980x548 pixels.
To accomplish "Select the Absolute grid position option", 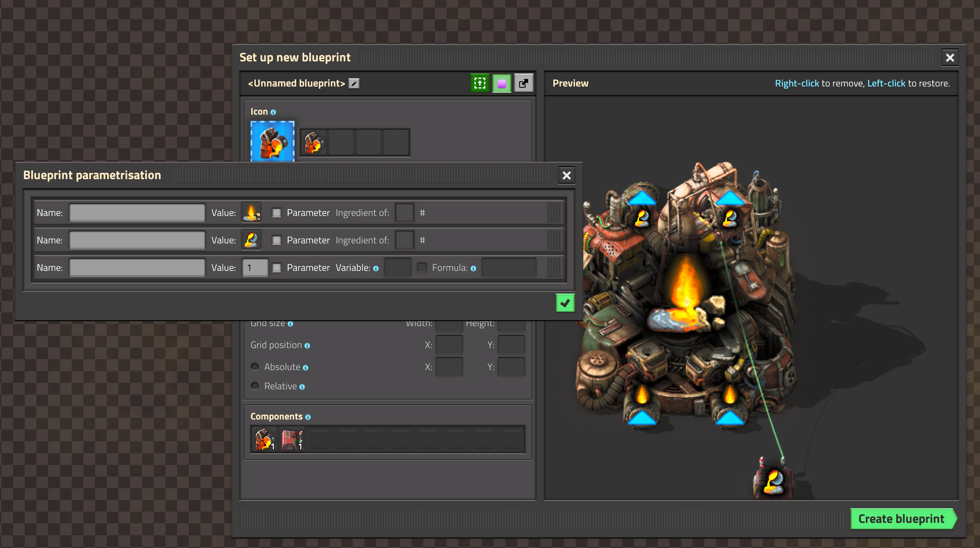I will (x=255, y=366).
